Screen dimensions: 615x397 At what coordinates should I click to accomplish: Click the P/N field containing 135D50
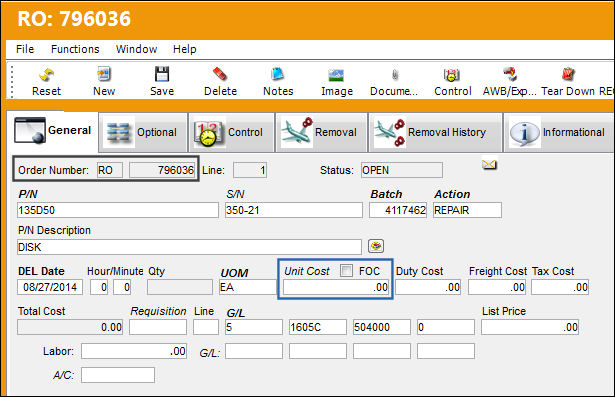pyautogui.click(x=118, y=210)
